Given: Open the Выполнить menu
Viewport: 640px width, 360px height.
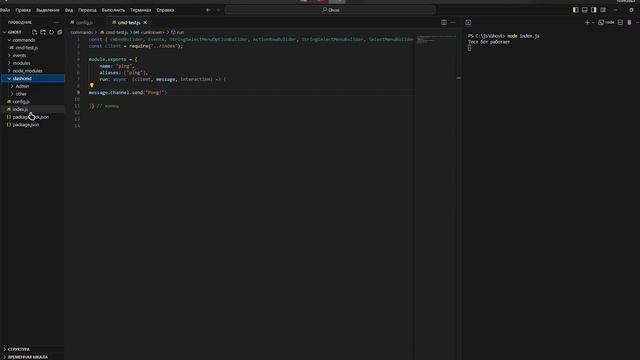Looking at the screenshot, I should coord(113,10).
